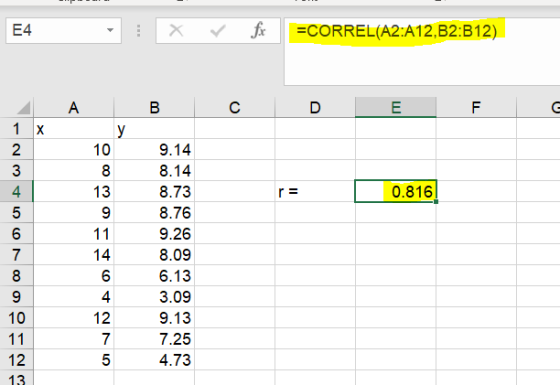Click the Insert Function fx icon

[x=258, y=30]
